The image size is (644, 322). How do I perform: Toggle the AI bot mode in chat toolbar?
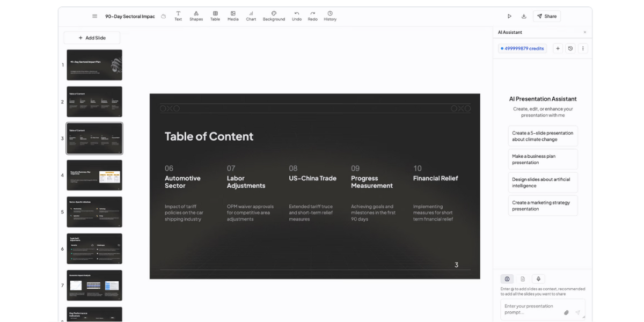[x=507, y=279]
